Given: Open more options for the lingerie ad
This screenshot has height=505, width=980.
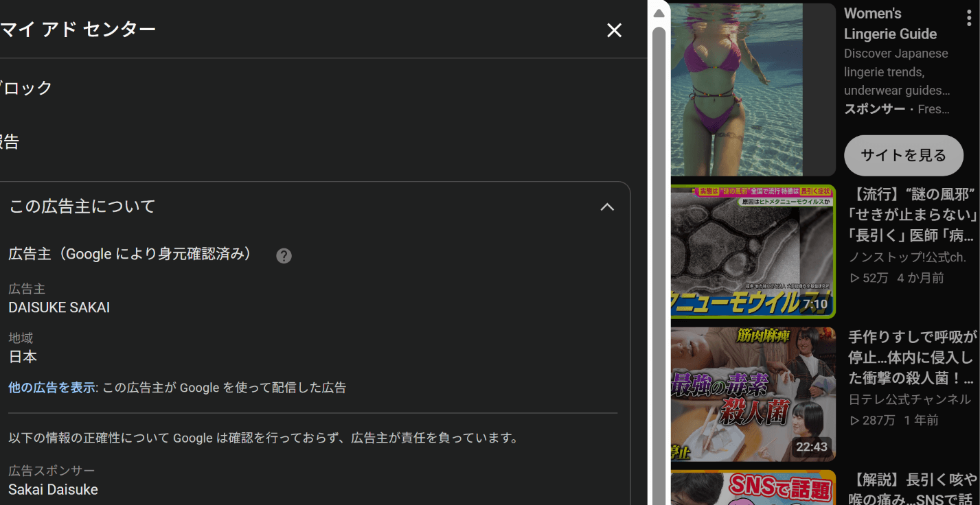Looking at the screenshot, I should 969,18.
